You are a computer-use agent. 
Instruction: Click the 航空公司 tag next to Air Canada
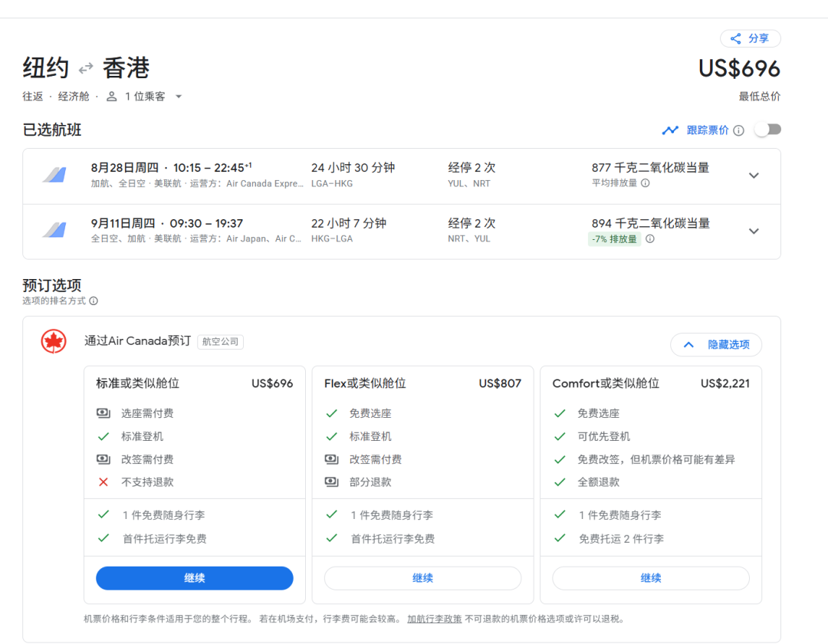(220, 342)
